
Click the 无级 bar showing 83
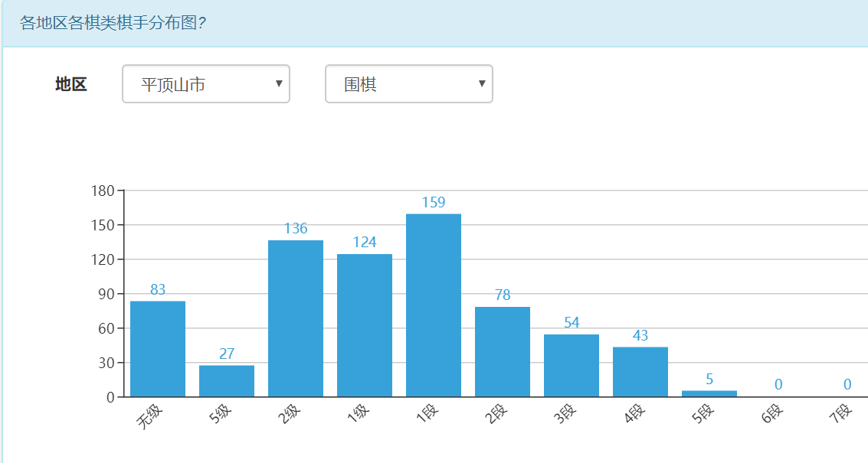coord(158,349)
